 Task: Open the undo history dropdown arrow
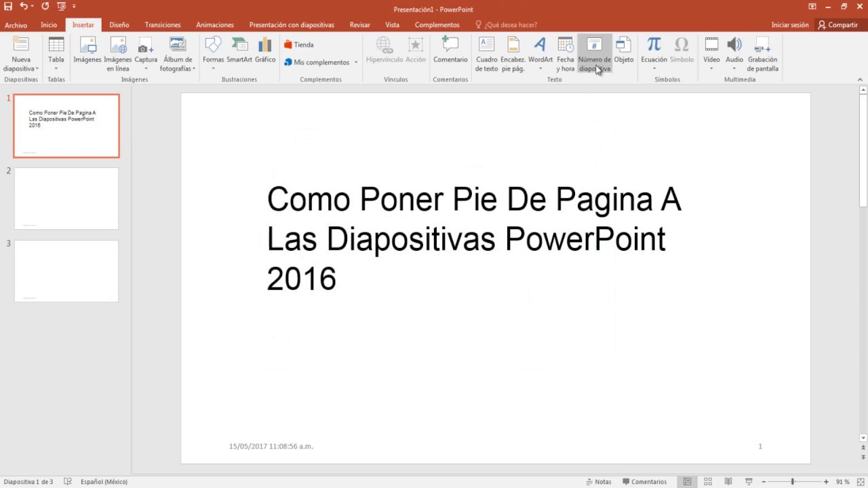32,7
